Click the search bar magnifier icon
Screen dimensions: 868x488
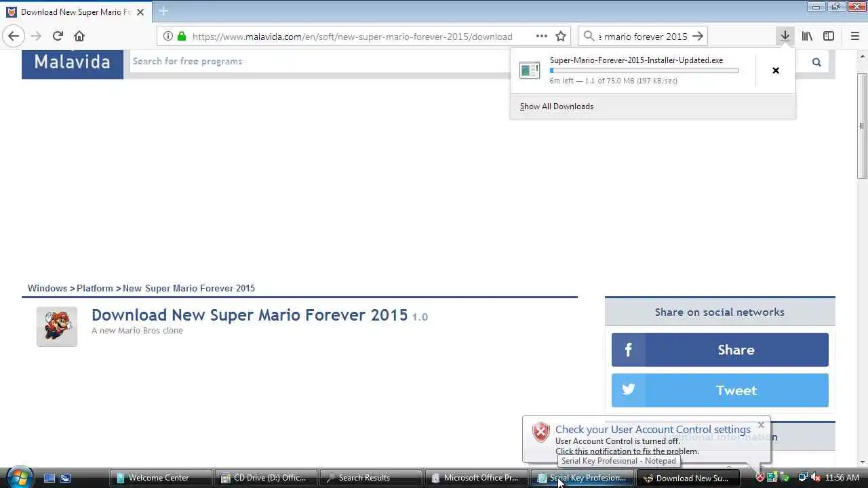tap(589, 37)
